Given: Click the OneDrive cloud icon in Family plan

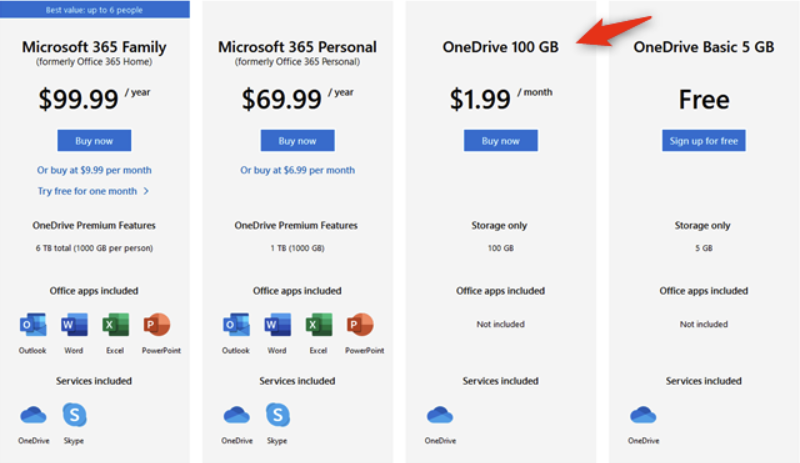Looking at the screenshot, I should [x=33, y=415].
